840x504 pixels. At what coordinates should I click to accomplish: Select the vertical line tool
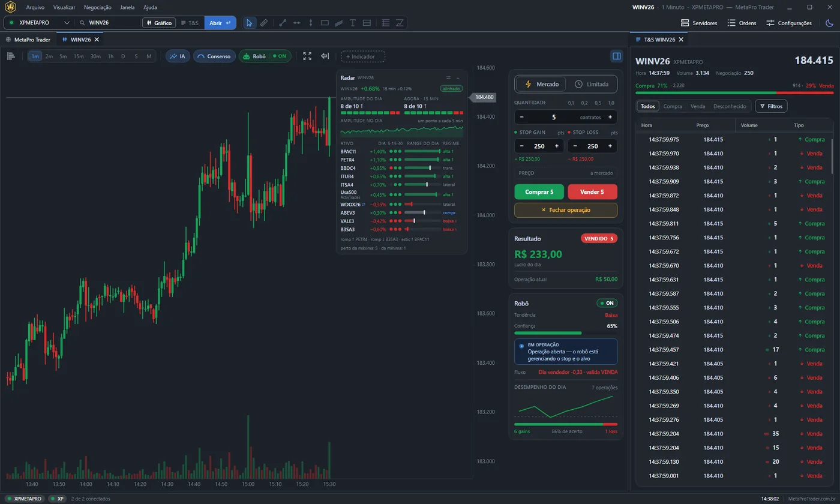pyautogui.click(x=311, y=23)
